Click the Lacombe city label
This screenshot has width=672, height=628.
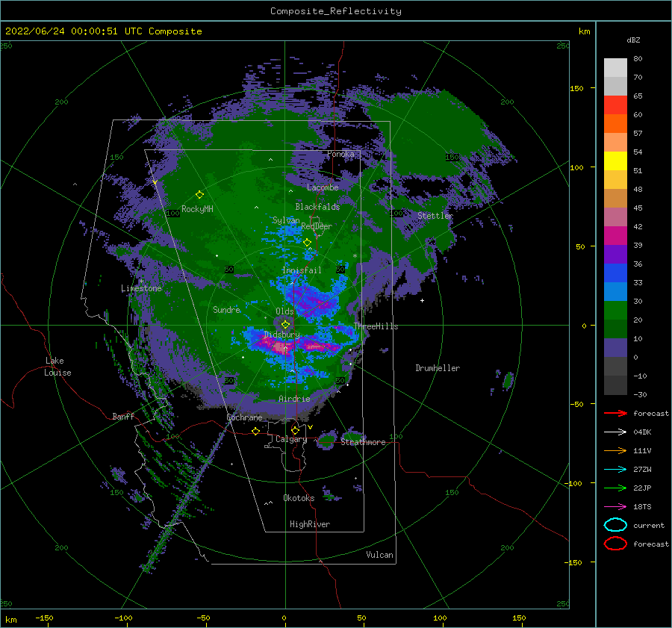323,187
